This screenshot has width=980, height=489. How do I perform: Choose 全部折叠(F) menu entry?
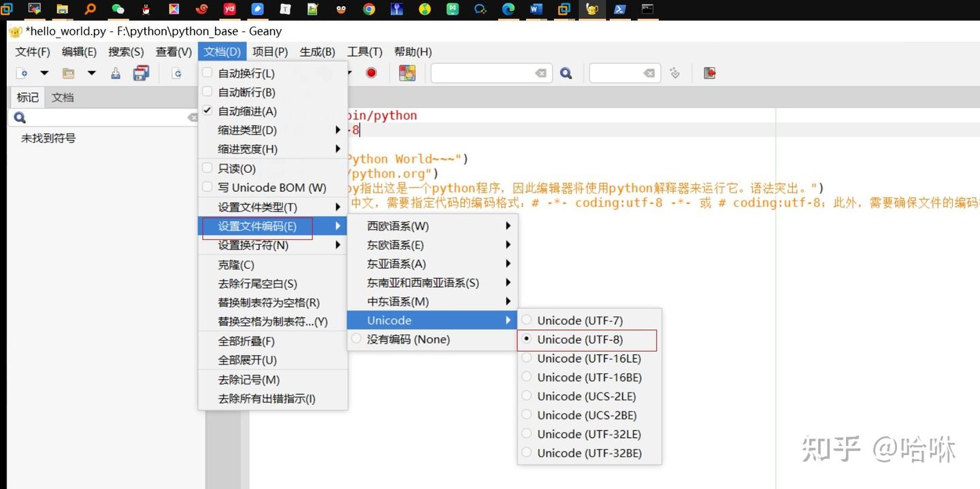pos(273,341)
